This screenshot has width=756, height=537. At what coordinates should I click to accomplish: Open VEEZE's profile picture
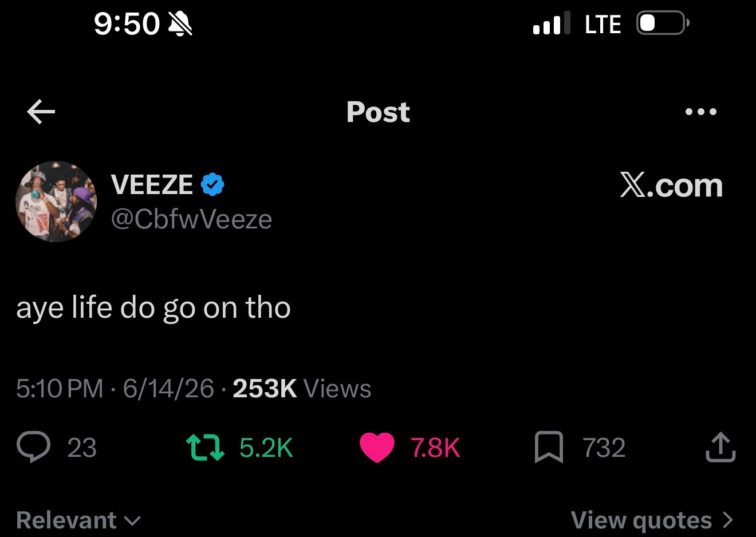point(56,202)
